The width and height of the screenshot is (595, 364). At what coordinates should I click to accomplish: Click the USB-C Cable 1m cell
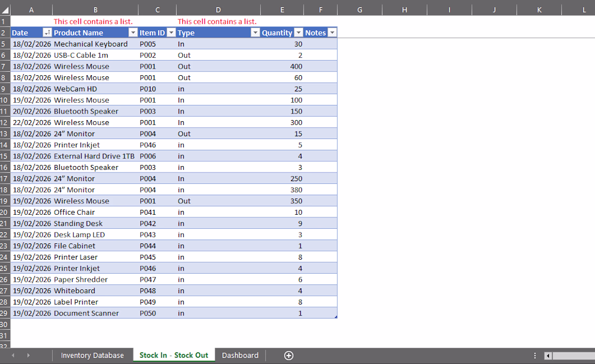click(95, 55)
